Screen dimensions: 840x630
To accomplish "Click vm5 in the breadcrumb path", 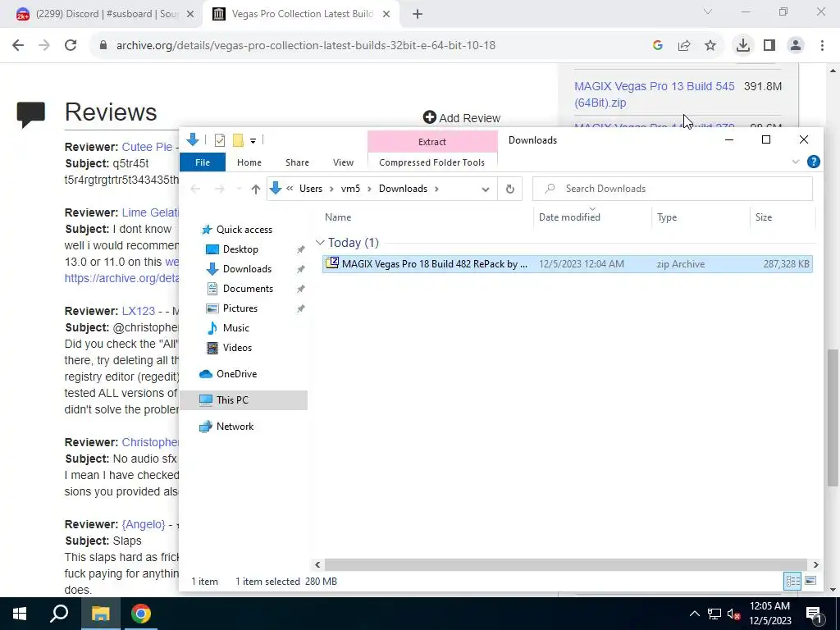I will pos(350,189).
